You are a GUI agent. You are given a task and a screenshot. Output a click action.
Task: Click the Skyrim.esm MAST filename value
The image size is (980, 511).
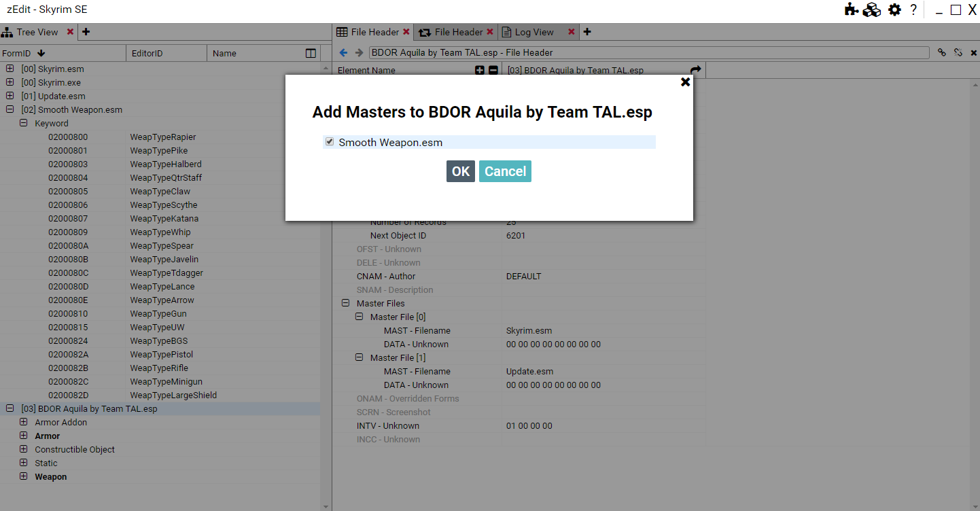click(x=529, y=330)
